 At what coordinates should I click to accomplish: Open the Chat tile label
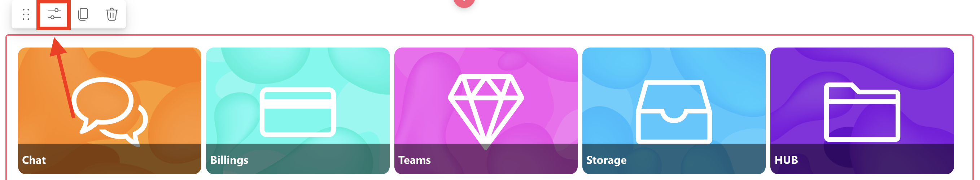pyautogui.click(x=34, y=160)
